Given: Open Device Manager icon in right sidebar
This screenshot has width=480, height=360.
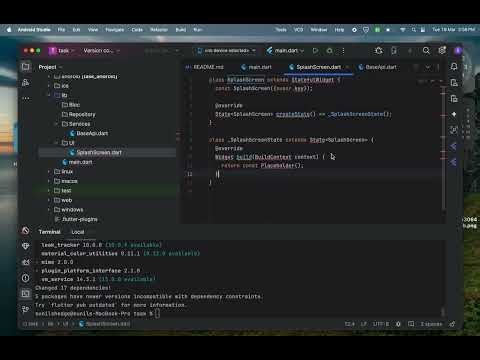Looking at the screenshot, I should coord(454,83).
